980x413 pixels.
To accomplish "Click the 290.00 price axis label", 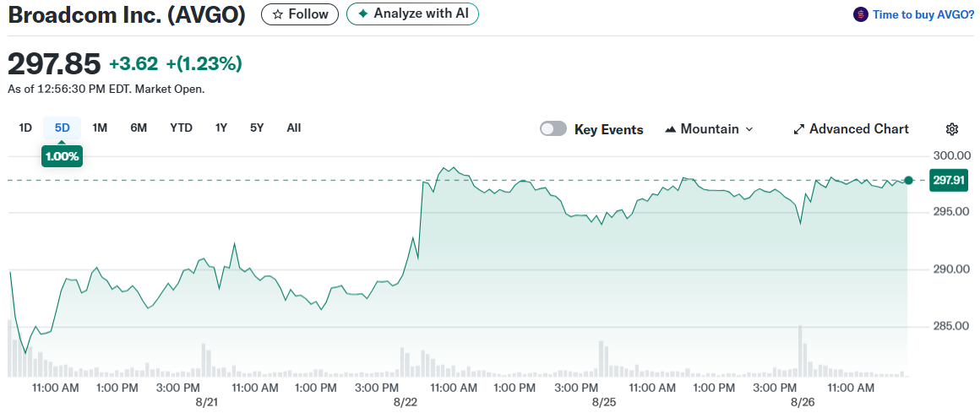I will click(x=951, y=269).
